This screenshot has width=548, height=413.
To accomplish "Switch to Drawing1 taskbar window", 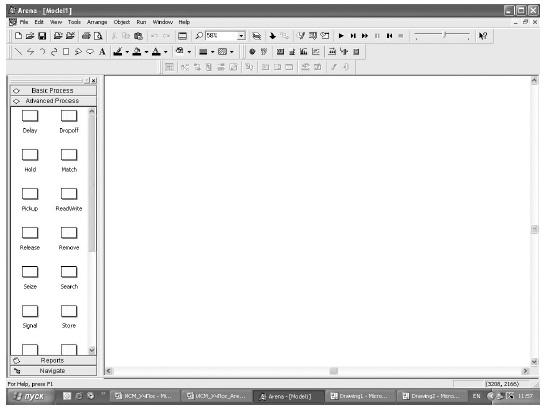I will tap(360, 396).
